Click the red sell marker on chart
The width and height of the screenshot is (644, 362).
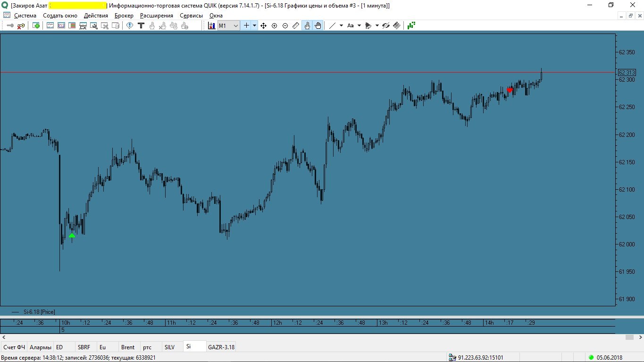click(510, 90)
